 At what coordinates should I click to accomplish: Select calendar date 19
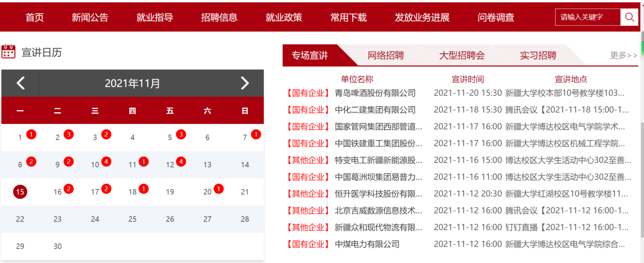pos(170,192)
